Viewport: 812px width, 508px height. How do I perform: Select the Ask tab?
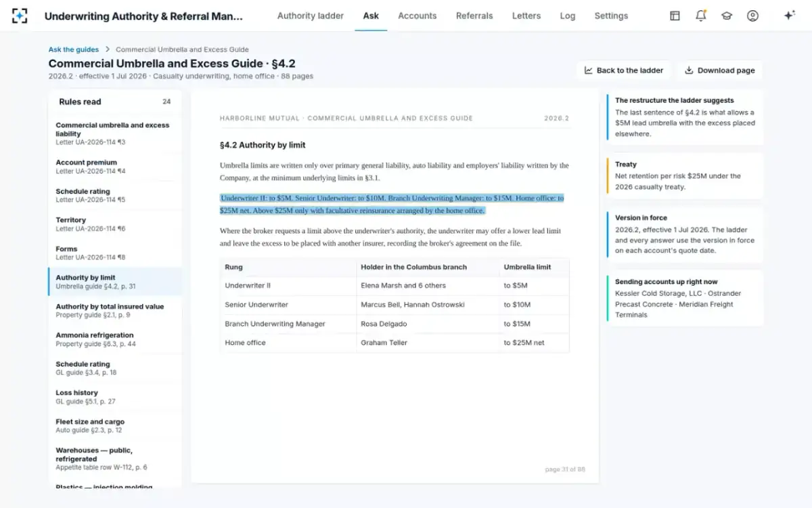click(x=371, y=16)
